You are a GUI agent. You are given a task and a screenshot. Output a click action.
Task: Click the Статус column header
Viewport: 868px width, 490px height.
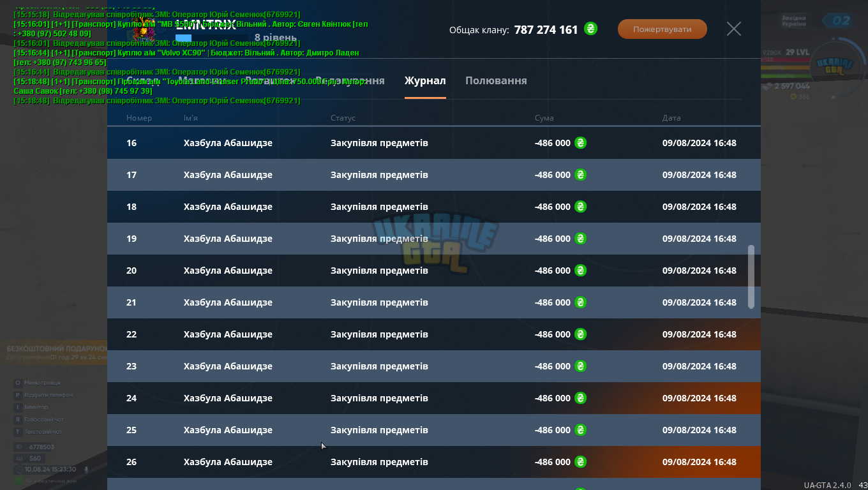tap(343, 118)
